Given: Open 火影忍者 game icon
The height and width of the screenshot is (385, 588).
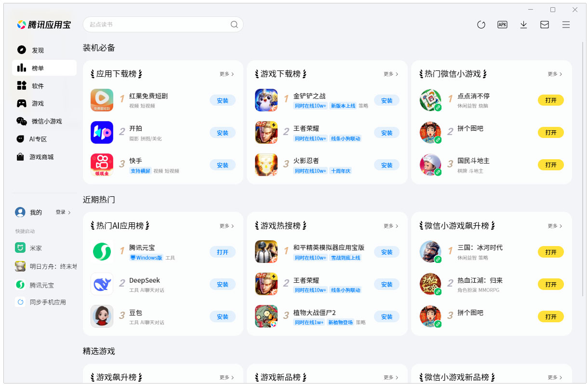Looking at the screenshot, I should (266, 165).
